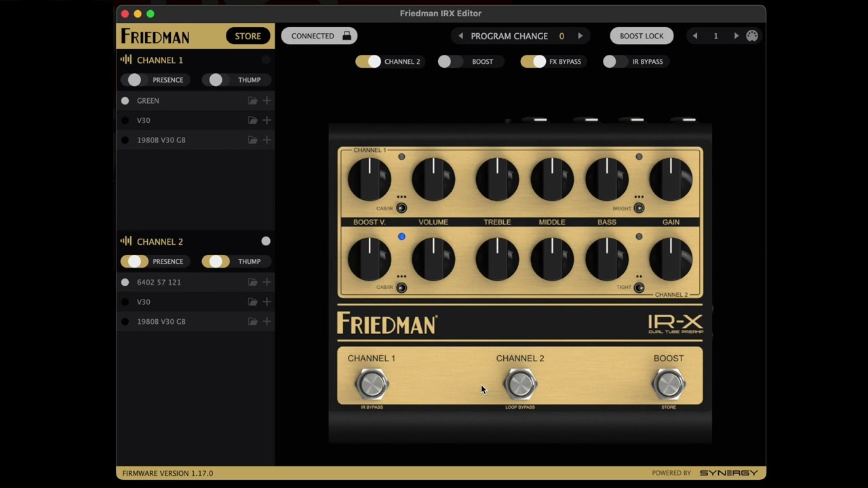868x488 pixels.
Task: Click Channel 1 BOOST V. knob
Action: click(370, 179)
